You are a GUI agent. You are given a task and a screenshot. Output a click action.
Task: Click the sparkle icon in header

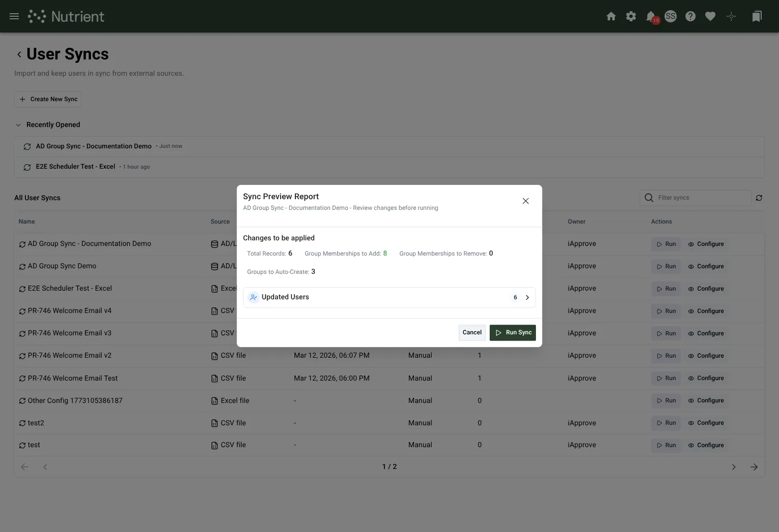click(x=731, y=16)
